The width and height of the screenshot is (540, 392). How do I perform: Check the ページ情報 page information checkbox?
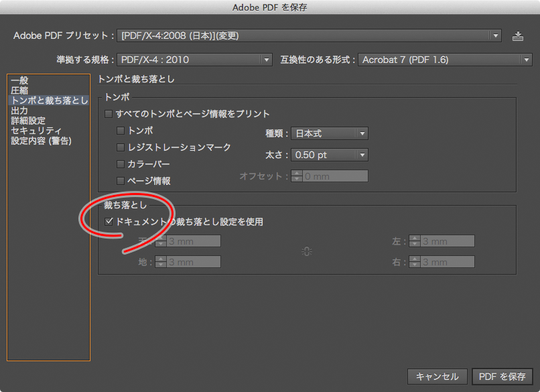coord(121,181)
